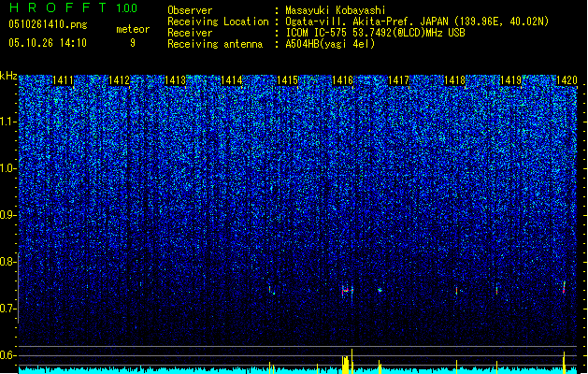
Task: Click the Receiving antenna field label
Action: [215, 44]
